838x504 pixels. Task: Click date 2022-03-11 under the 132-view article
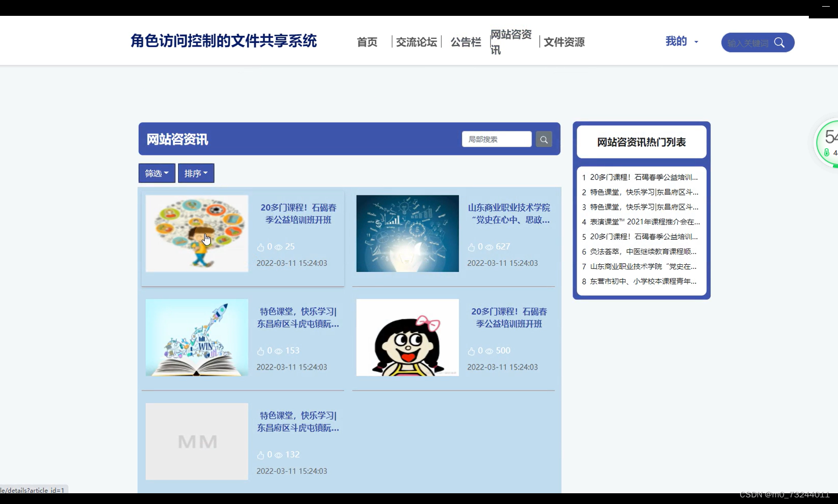[x=292, y=471]
